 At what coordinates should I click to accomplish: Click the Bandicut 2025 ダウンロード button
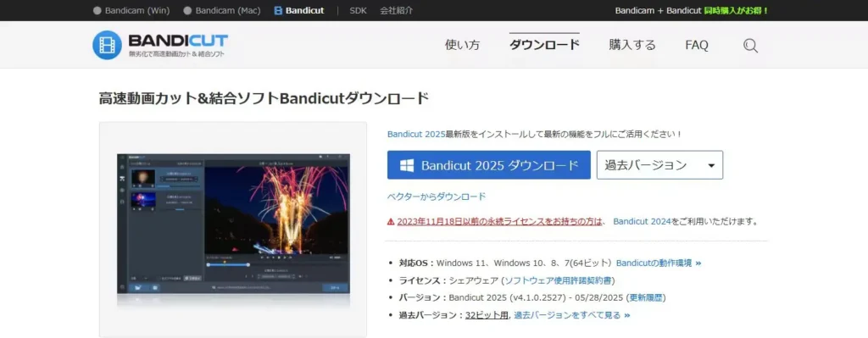click(x=489, y=165)
